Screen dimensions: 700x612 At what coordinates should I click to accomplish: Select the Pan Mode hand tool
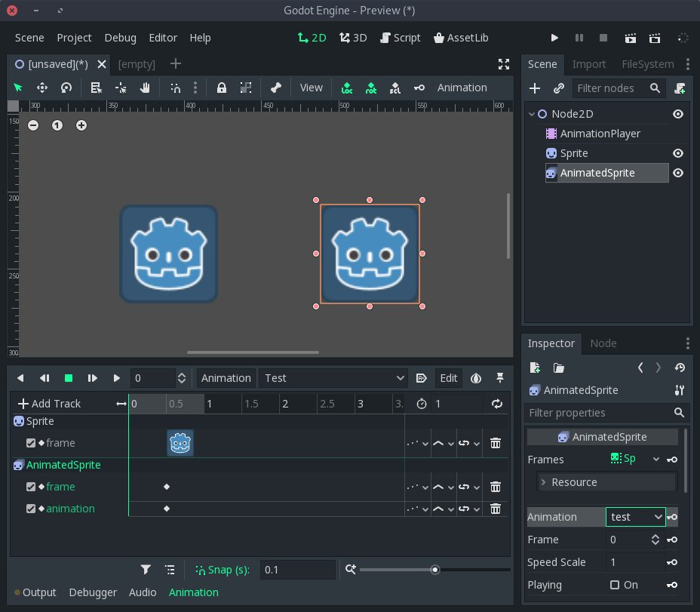(x=145, y=88)
